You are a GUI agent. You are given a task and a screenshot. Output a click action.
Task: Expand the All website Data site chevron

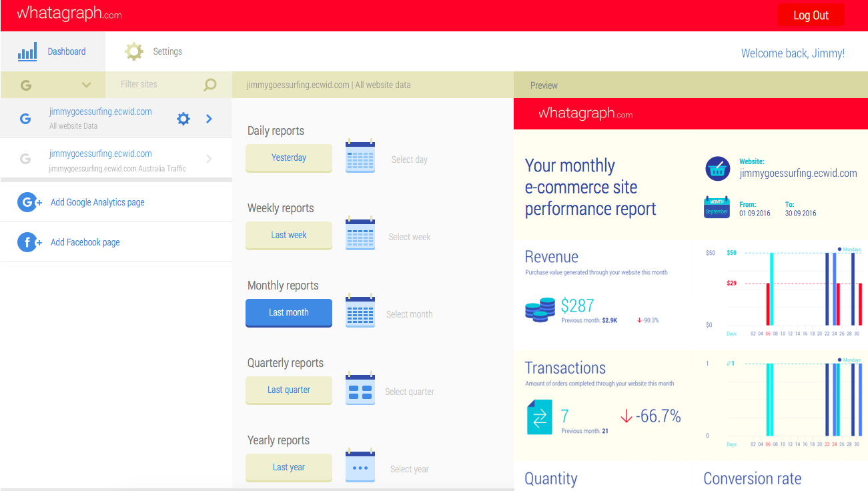coord(209,119)
